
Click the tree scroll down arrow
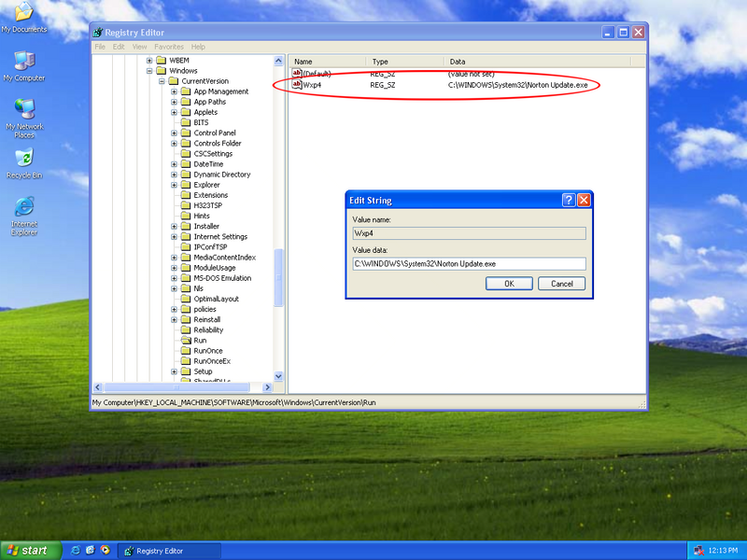(x=278, y=376)
